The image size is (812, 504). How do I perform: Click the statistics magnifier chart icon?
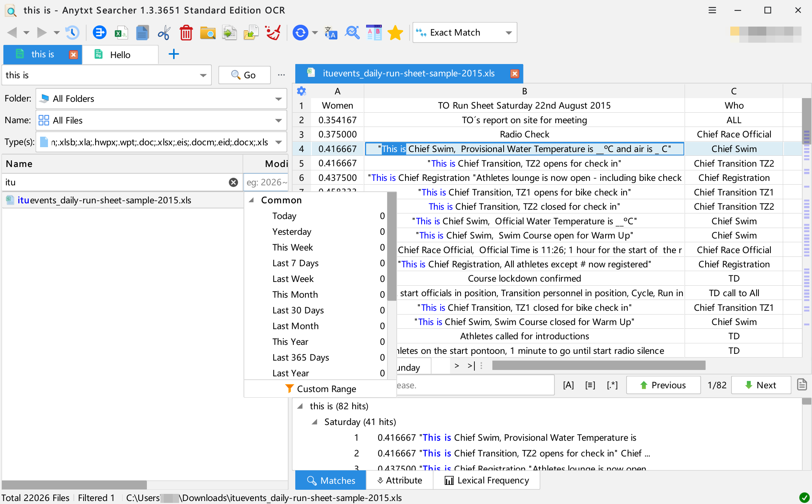point(352,33)
